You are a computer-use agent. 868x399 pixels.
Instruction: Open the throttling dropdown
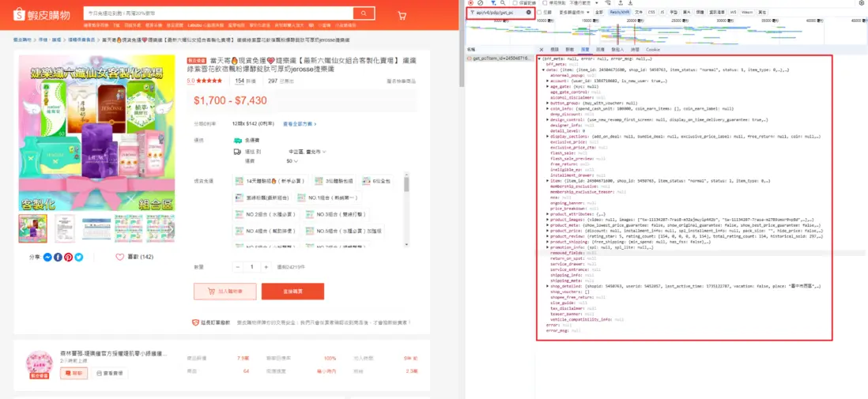pos(583,3)
